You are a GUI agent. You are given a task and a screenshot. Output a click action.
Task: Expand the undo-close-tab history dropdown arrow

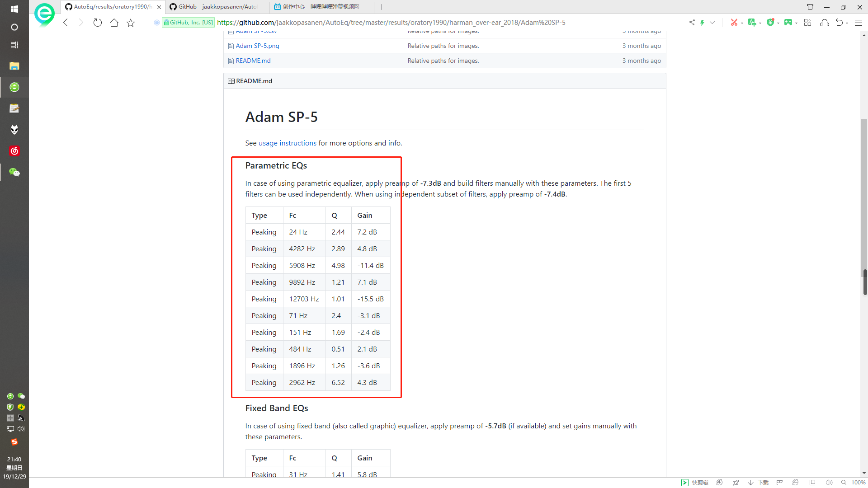click(847, 23)
